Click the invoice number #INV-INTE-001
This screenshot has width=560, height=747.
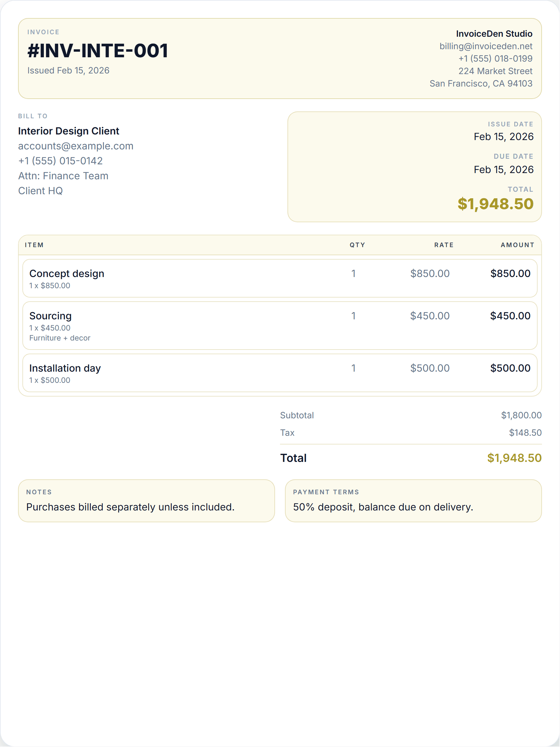(98, 51)
